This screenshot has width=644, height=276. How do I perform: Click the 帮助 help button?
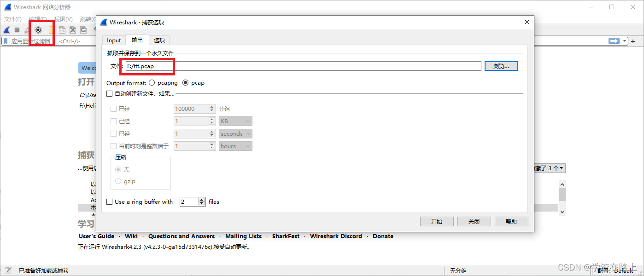point(511,222)
